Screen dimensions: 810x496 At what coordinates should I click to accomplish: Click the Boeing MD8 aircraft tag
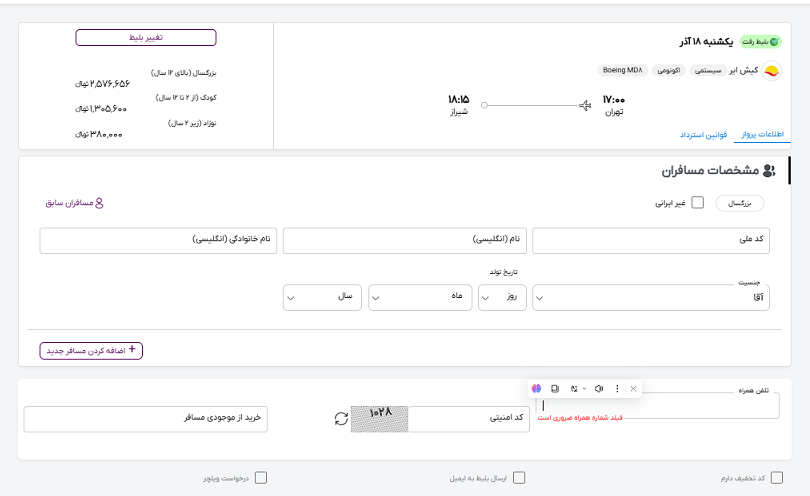click(x=622, y=70)
